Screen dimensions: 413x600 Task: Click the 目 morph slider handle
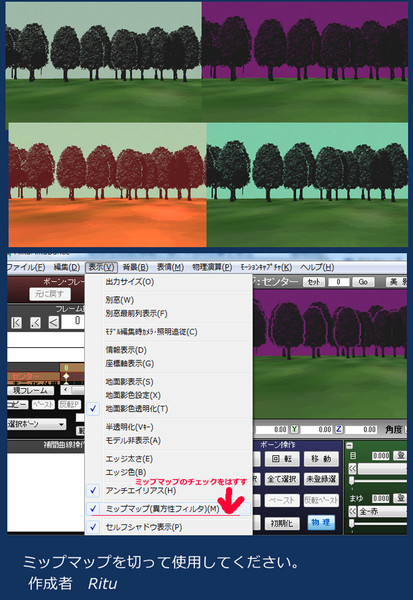(351, 481)
